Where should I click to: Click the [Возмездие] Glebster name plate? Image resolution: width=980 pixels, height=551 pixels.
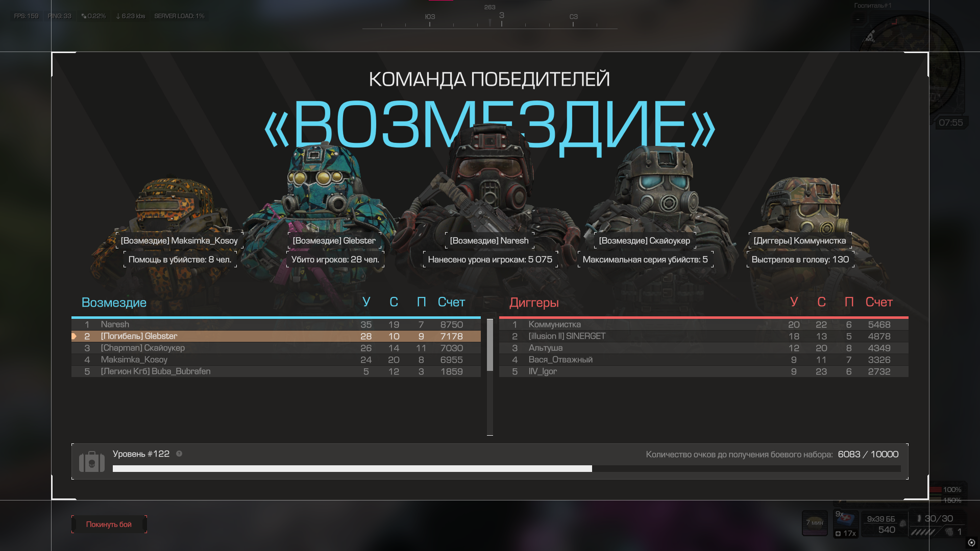tap(334, 241)
